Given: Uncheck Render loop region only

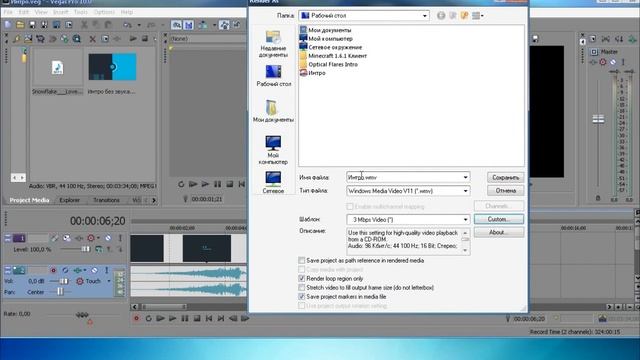Looking at the screenshot, I should (x=302, y=278).
